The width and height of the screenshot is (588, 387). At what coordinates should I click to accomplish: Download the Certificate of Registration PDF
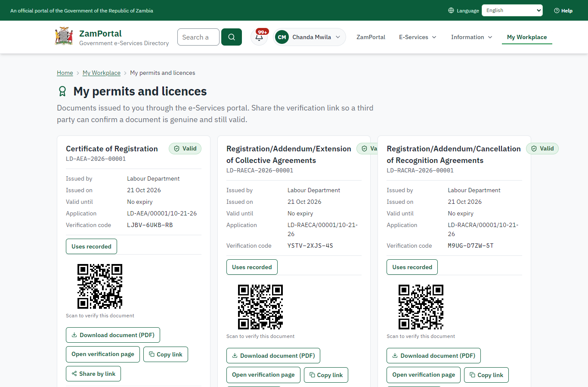(113, 335)
